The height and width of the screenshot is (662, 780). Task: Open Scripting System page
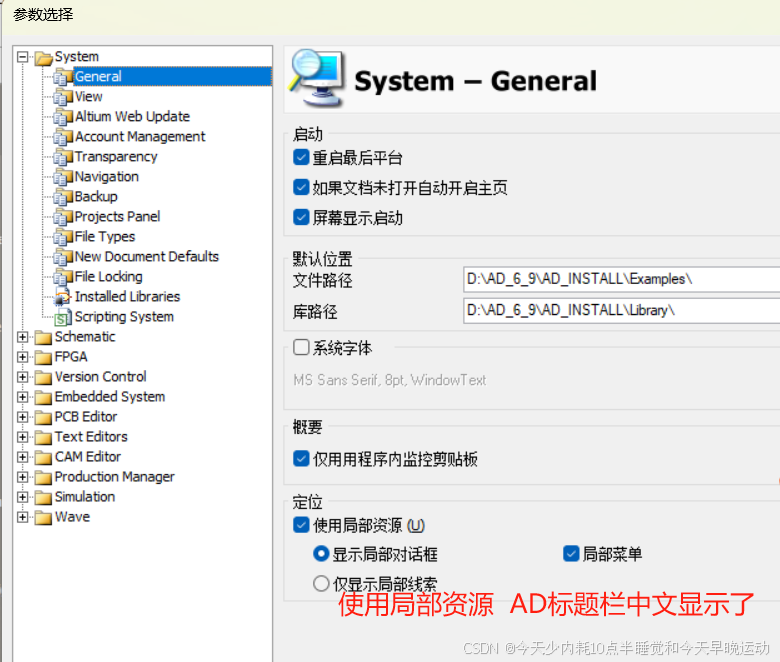click(x=124, y=316)
